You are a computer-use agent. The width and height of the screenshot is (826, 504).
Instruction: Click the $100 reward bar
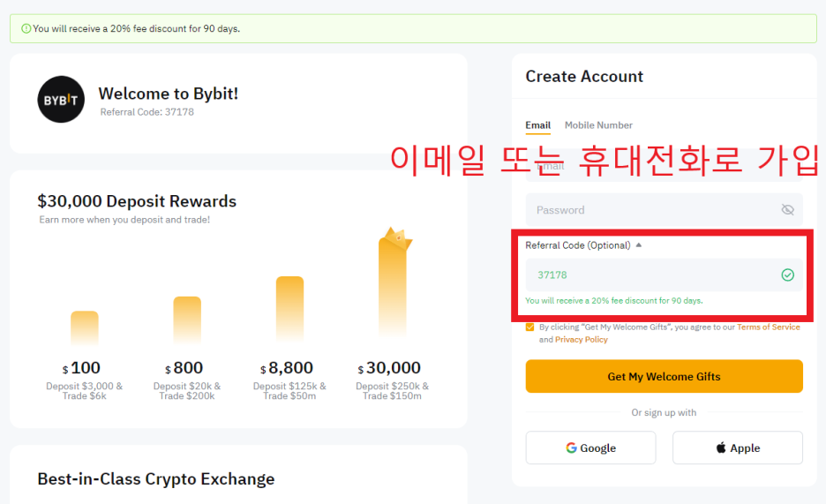point(85,327)
